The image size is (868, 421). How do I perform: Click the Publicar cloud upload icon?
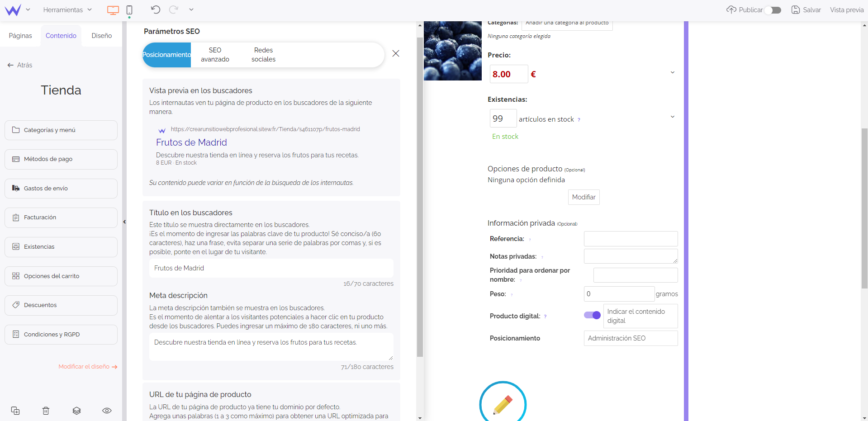(731, 9)
